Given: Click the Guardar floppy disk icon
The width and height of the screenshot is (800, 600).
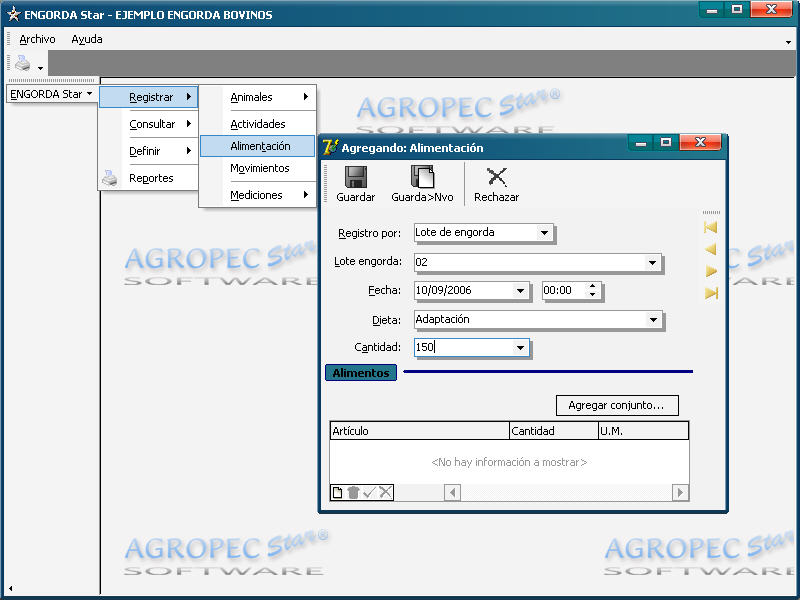Looking at the screenshot, I should click(356, 177).
